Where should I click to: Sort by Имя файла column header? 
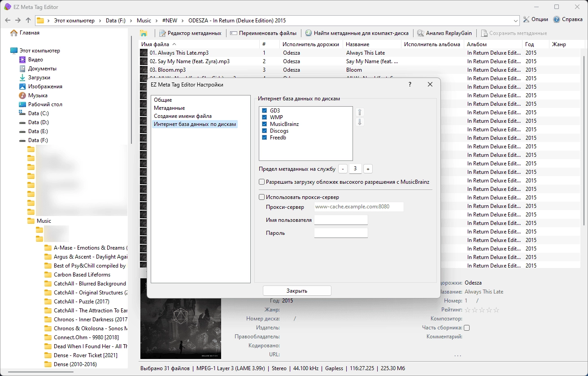click(x=199, y=44)
